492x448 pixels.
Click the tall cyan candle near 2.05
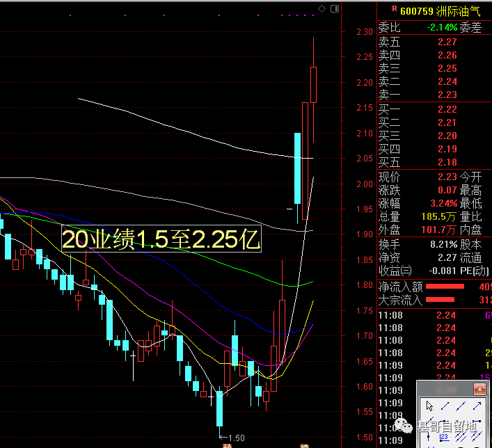[x=297, y=168]
